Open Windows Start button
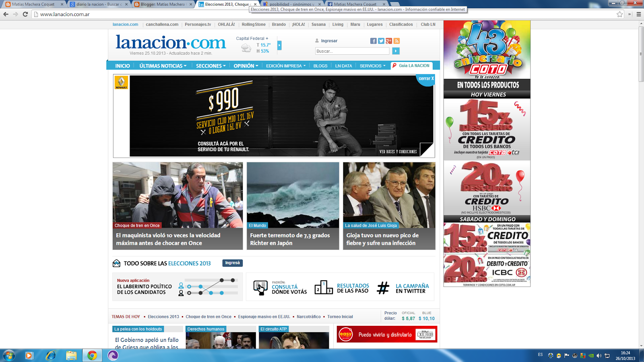The image size is (644, 362). pyautogui.click(x=8, y=356)
